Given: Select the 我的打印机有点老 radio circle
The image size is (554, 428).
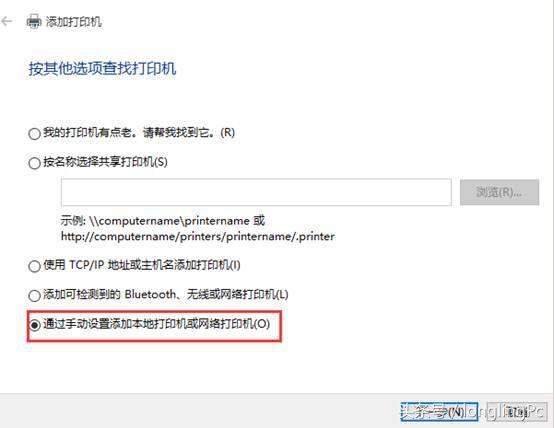Looking at the screenshot, I should click(34, 134).
